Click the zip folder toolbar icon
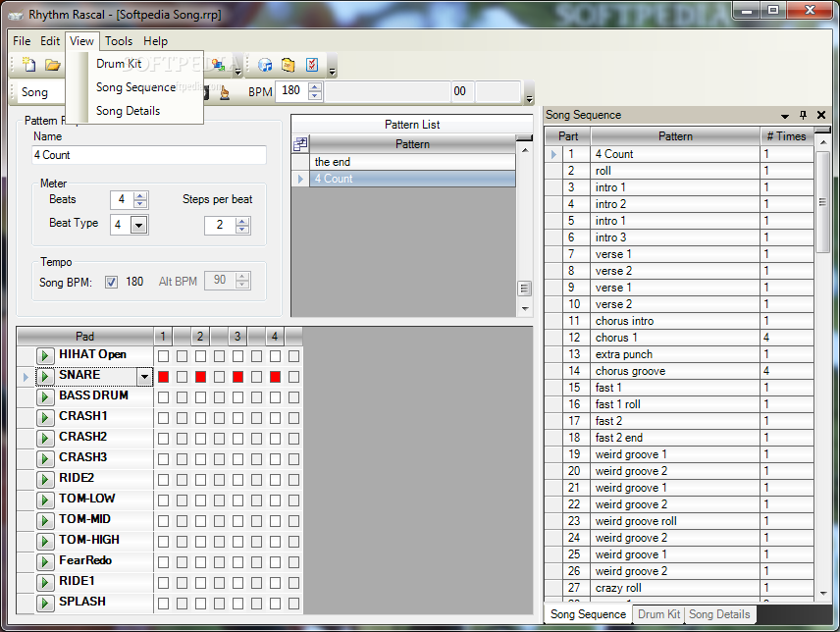The image size is (840, 632). [x=289, y=65]
